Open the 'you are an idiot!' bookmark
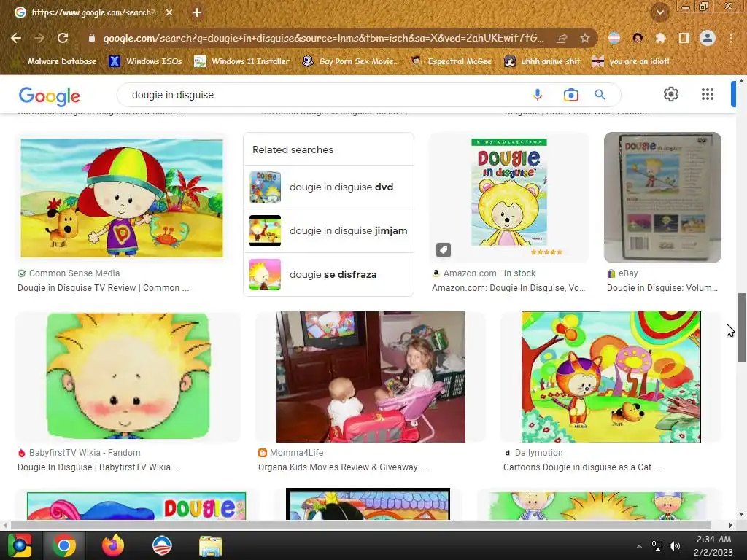Viewport: 747px width, 560px height. coord(631,61)
